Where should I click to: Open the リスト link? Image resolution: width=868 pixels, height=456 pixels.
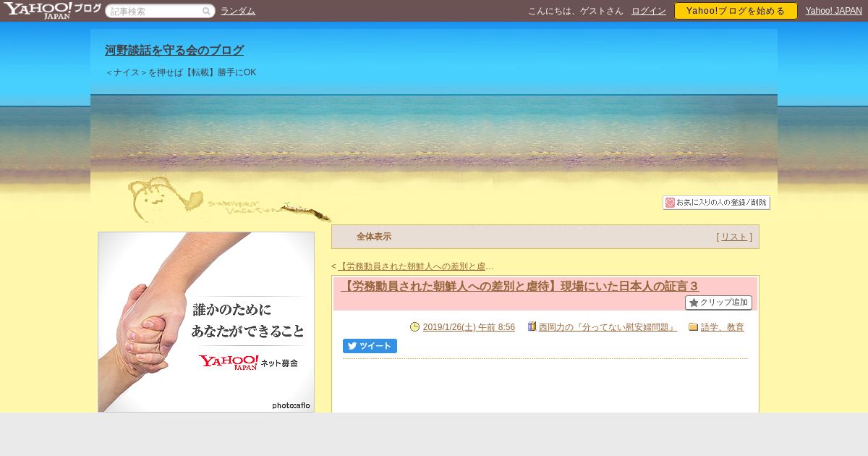click(x=734, y=237)
